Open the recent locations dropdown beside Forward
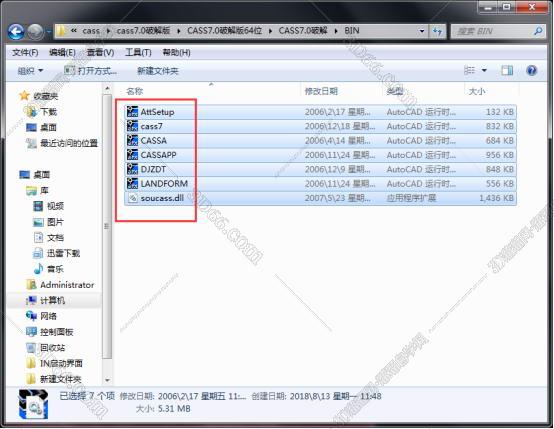This screenshot has width=554, height=429. [x=48, y=32]
